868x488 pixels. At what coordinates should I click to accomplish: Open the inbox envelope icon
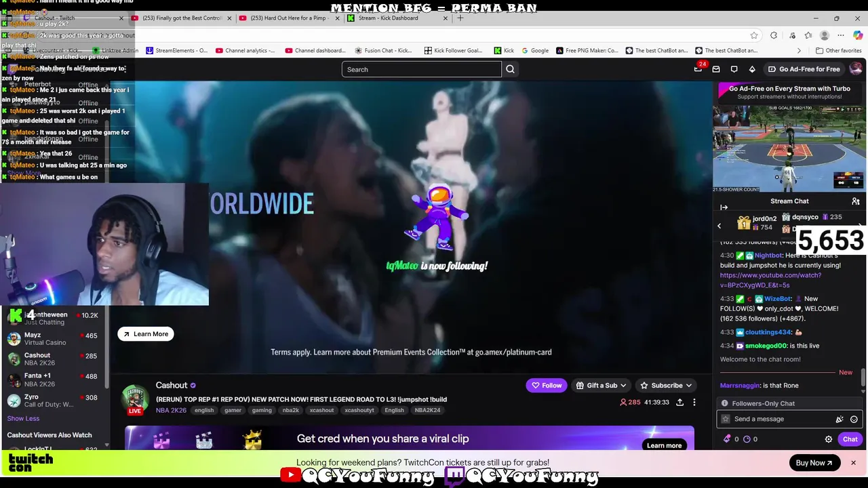[x=715, y=69]
